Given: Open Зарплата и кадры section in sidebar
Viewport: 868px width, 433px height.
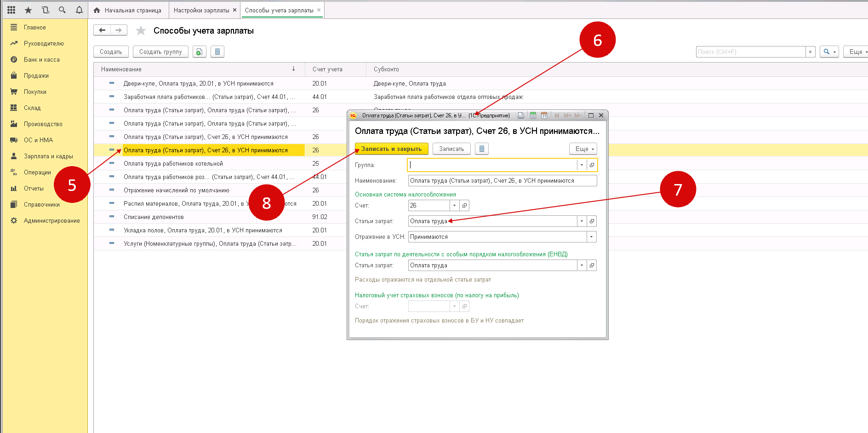Looking at the screenshot, I should pyautogui.click(x=48, y=156).
